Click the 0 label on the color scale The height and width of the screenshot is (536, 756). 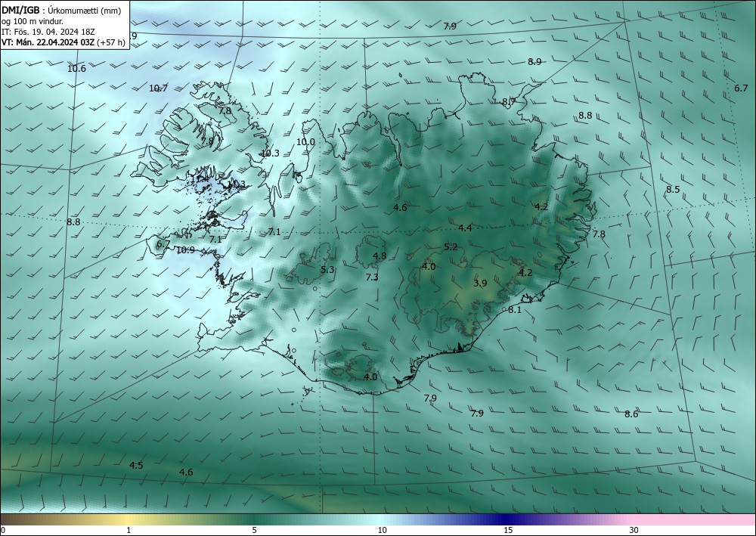[3, 530]
